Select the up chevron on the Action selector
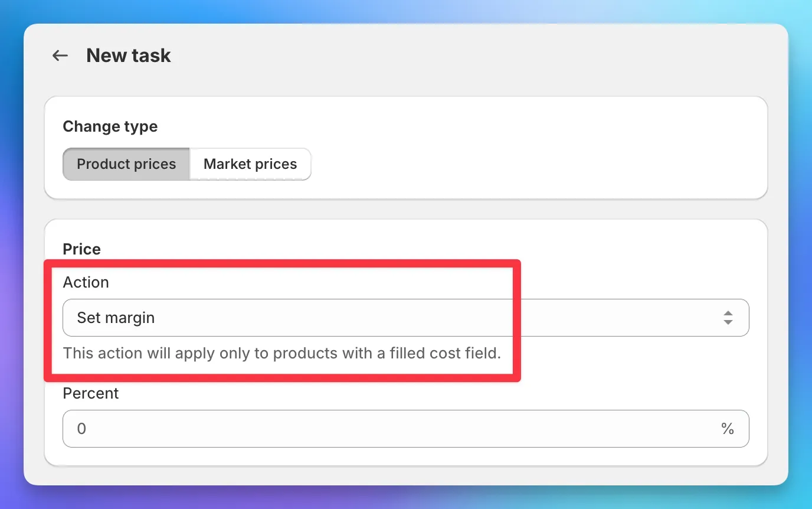This screenshot has width=812, height=509. 728,314
